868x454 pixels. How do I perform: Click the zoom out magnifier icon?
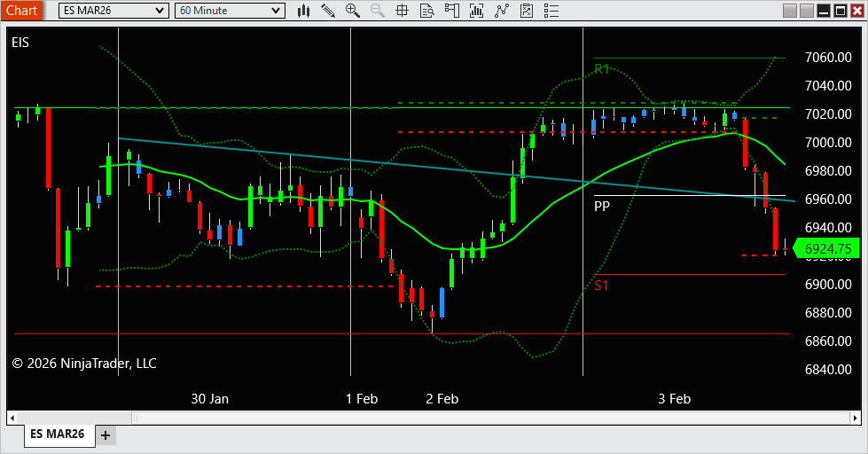pos(378,11)
